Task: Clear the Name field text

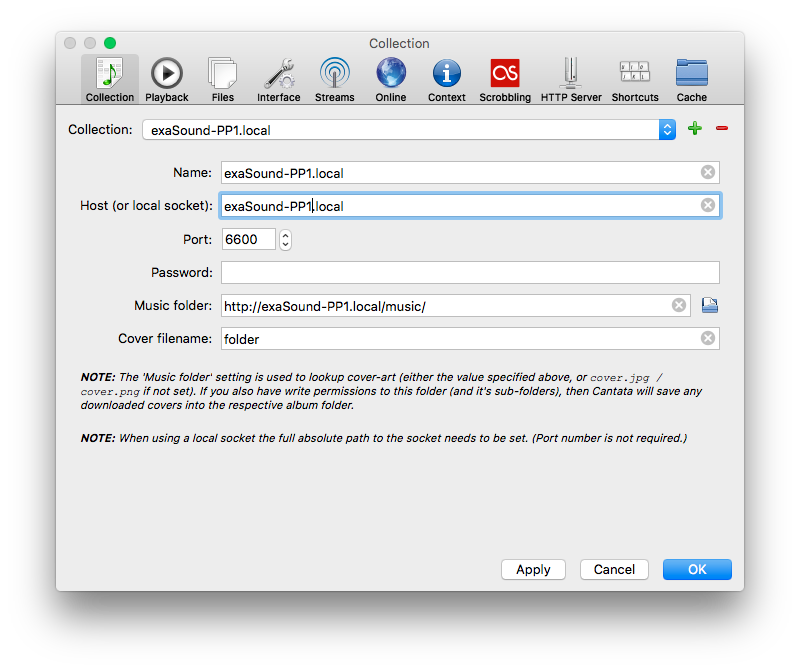Action: 708,172
